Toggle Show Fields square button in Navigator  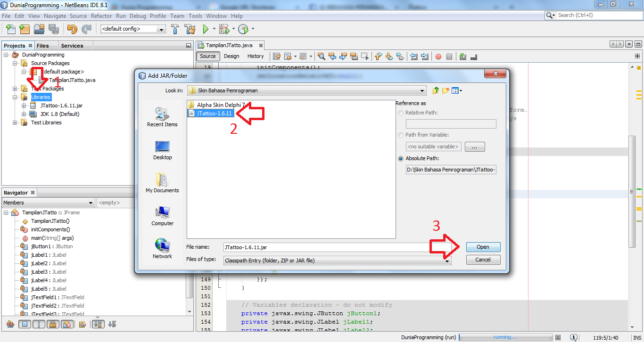click(25, 324)
